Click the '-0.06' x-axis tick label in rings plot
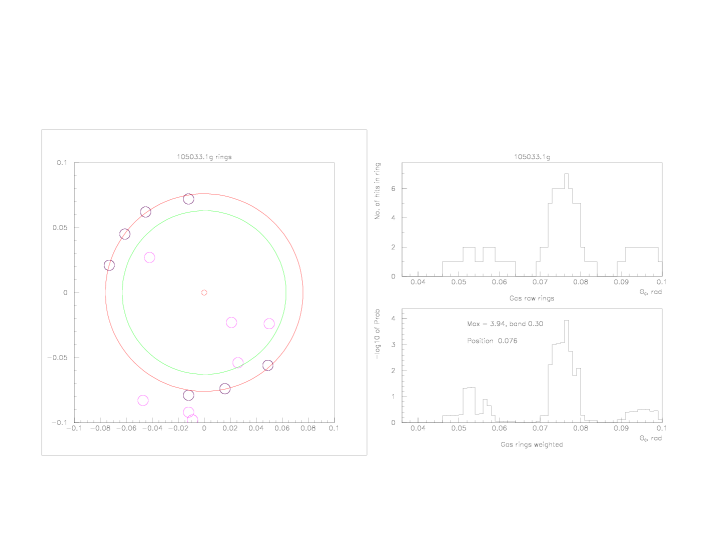This screenshot has height=536, width=715. pyautogui.click(x=126, y=428)
